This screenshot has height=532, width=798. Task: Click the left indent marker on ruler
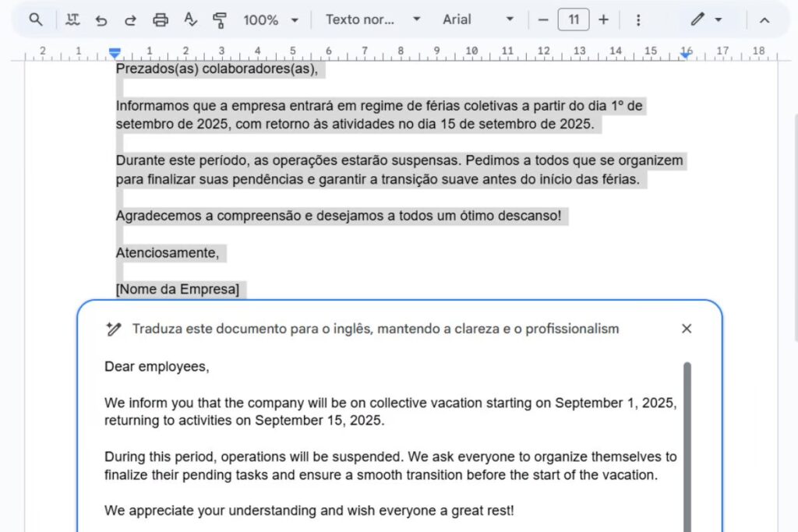click(115, 52)
